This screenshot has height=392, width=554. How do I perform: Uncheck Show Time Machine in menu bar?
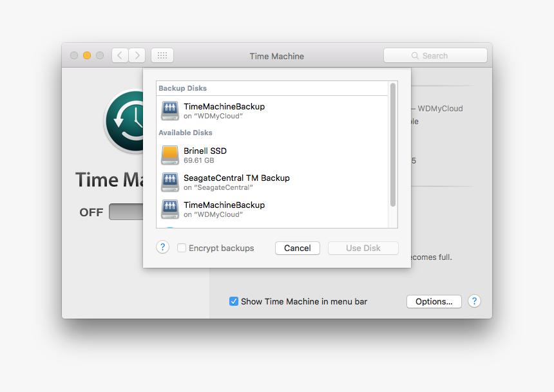pos(234,301)
